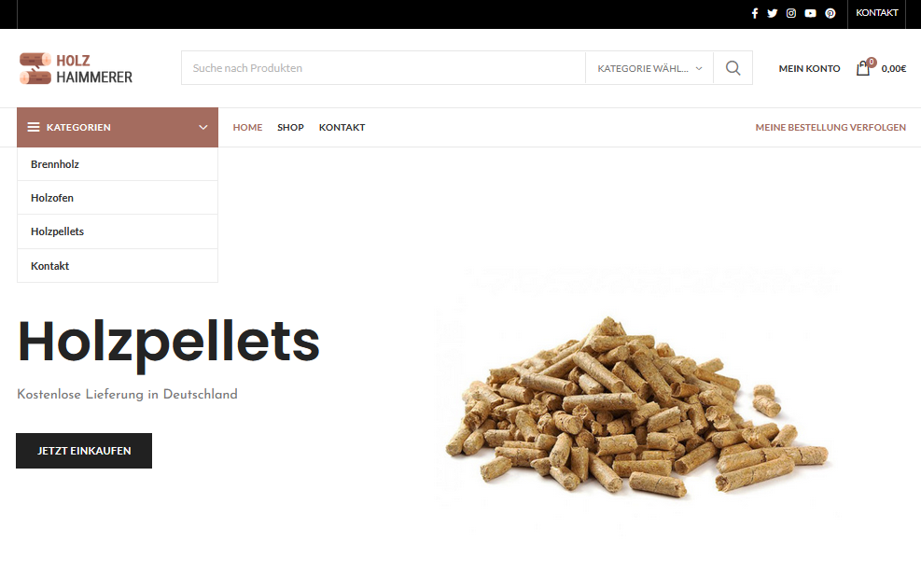Collapse the Kategorien menu chevron
921x588 pixels.
coord(203,127)
